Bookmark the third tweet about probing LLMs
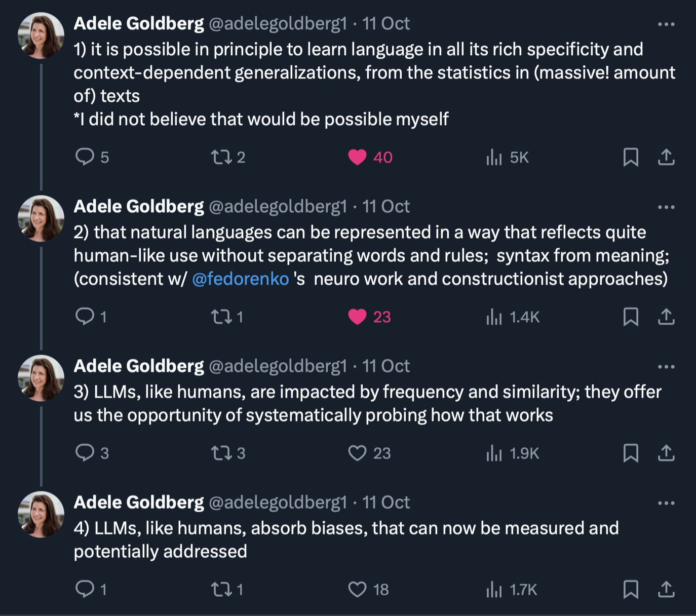This screenshot has height=616, width=696. [x=630, y=453]
